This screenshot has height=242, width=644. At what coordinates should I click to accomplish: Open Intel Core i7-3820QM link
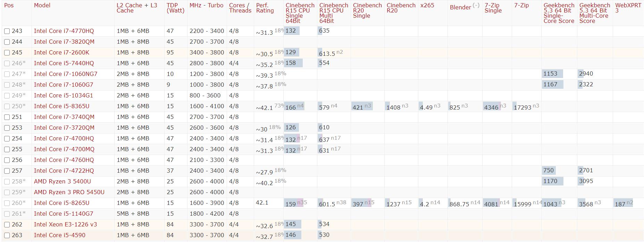click(64, 42)
